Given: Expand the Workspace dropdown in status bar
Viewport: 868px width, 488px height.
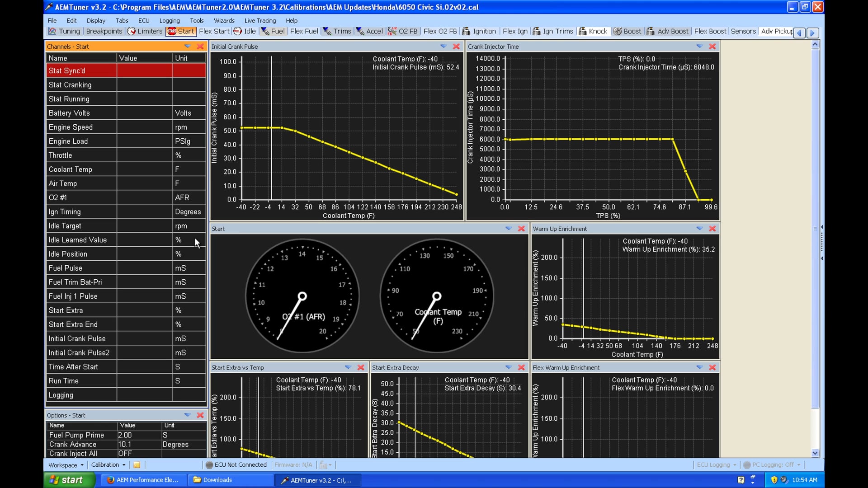Looking at the screenshot, I should pos(65,465).
